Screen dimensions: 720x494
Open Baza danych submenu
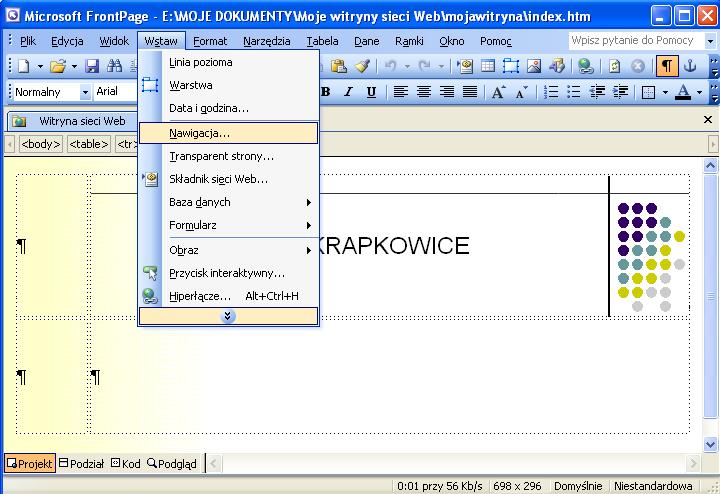(x=228, y=202)
